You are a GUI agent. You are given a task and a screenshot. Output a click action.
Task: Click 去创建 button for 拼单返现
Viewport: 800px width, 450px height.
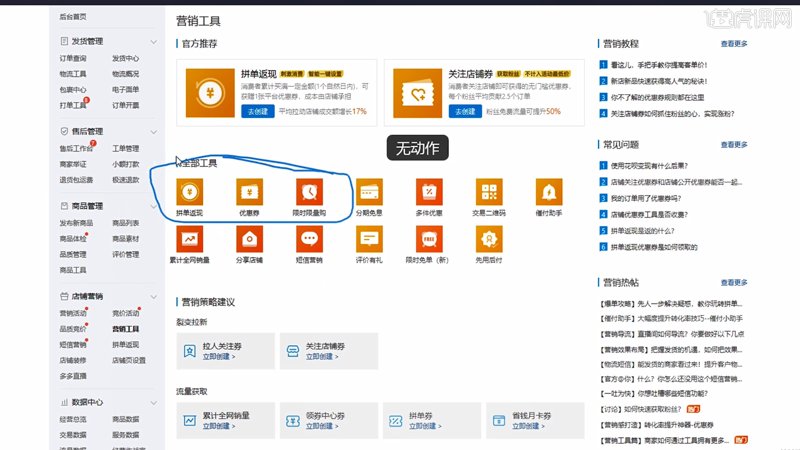pyautogui.click(x=258, y=111)
